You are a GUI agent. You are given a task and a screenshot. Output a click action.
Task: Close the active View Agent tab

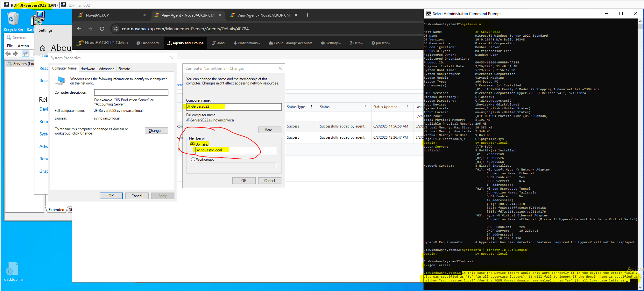(220, 15)
